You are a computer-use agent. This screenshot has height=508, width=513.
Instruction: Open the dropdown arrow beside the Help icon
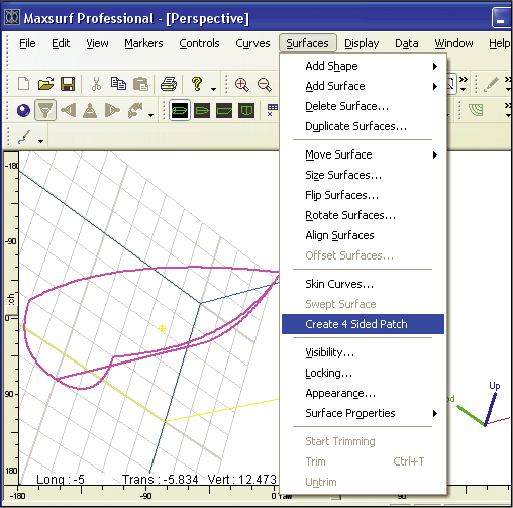pyautogui.click(x=213, y=89)
